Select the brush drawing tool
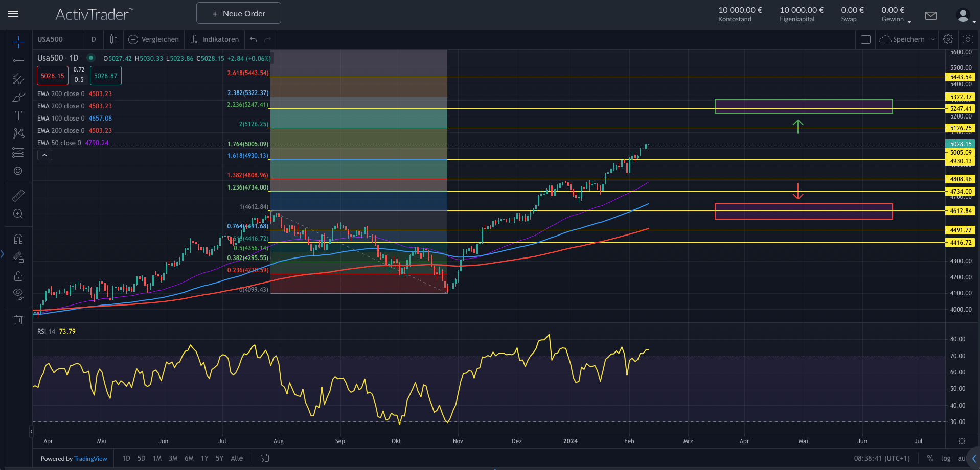This screenshot has width=980, height=470. pyautogui.click(x=18, y=97)
